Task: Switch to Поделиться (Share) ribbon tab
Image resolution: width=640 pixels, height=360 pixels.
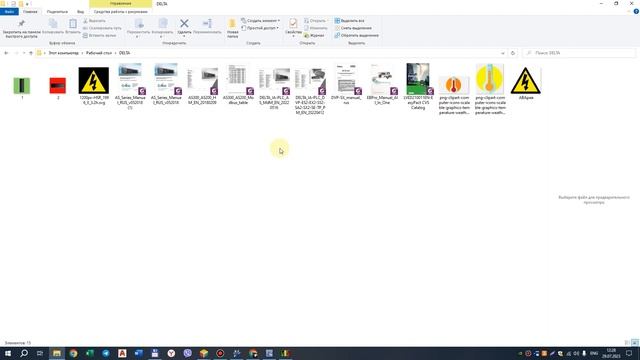Action: click(x=57, y=12)
